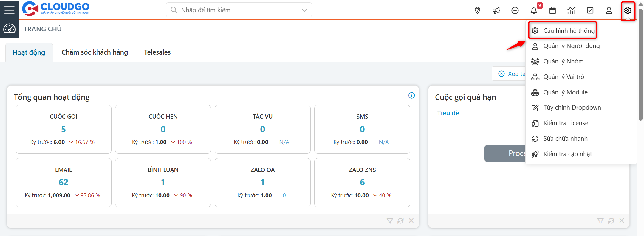Click the Tiêu đề column header
Screen dimensions: 644x236
(x=448, y=113)
